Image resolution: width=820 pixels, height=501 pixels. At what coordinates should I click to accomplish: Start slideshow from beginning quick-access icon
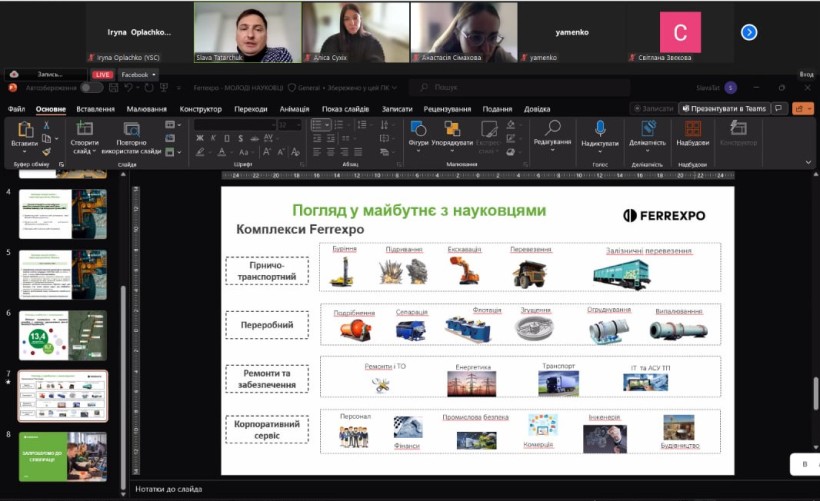(x=164, y=88)
